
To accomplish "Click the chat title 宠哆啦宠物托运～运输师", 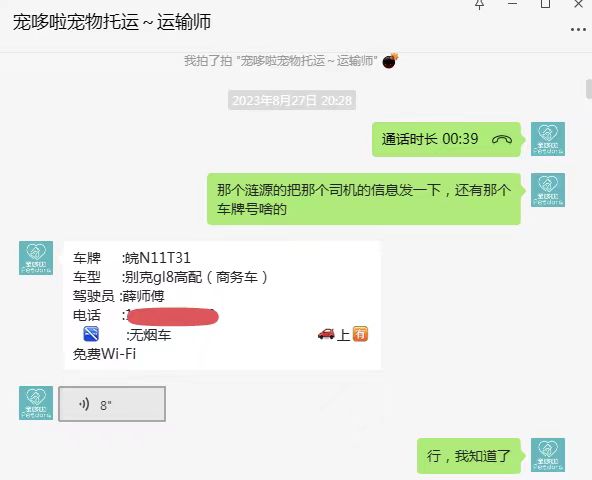I will point(112,22).
